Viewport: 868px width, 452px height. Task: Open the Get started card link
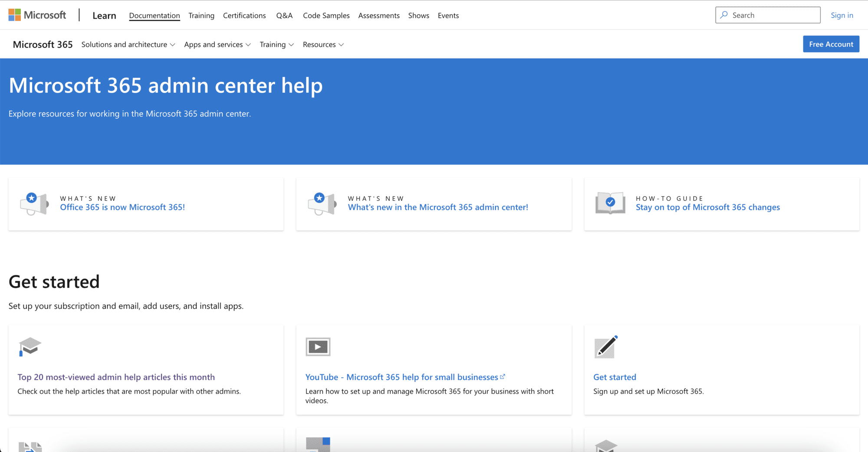pos(615,377)
